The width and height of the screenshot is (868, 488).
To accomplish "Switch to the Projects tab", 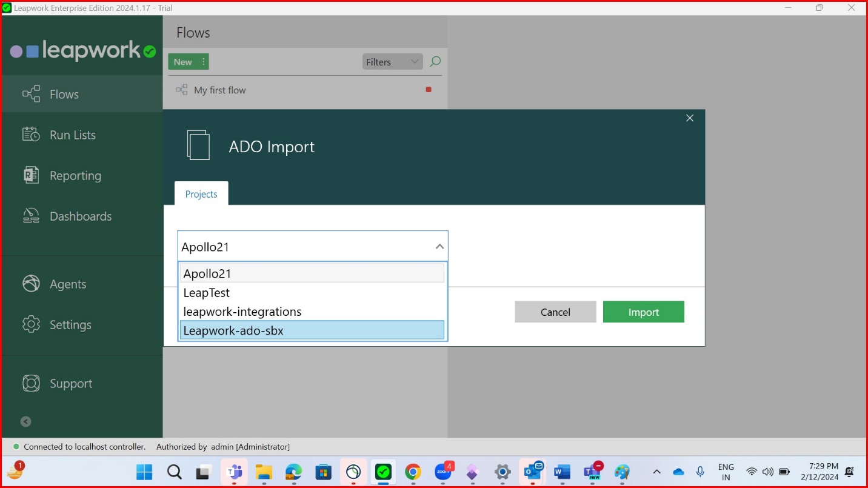I will (x=201, y=193).
